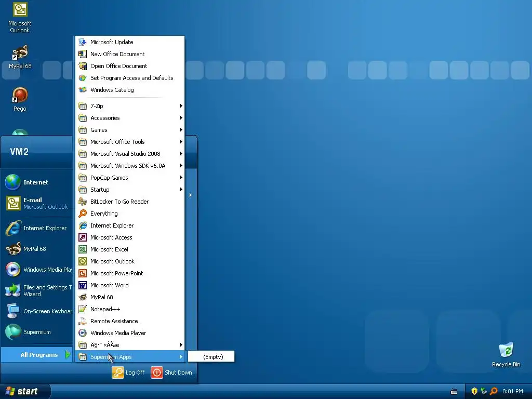Click the (Empty) submenu entry

tap(211, 357)
